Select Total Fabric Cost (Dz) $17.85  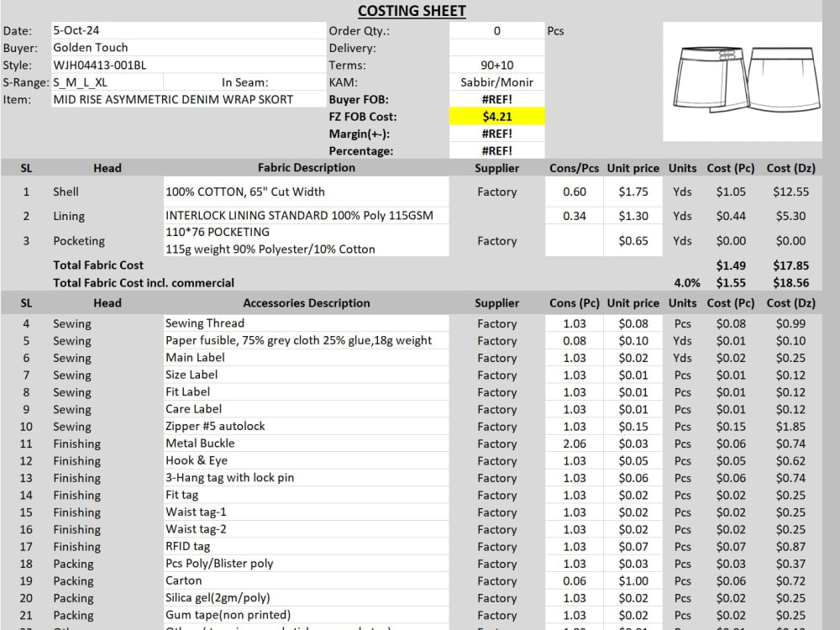(790, 265)
